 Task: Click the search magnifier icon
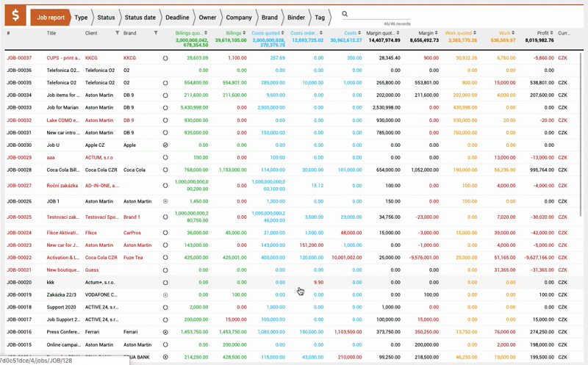tap(345, 14)
